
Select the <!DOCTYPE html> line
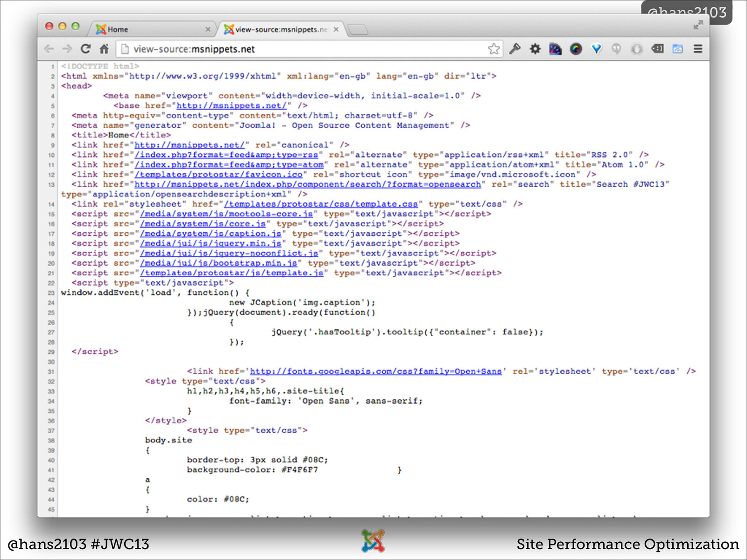point(100,66)
